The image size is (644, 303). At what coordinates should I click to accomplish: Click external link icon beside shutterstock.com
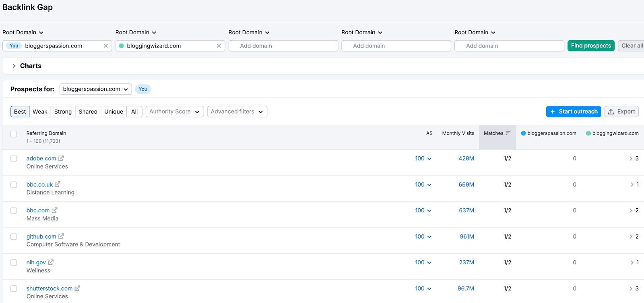[77, 288]
